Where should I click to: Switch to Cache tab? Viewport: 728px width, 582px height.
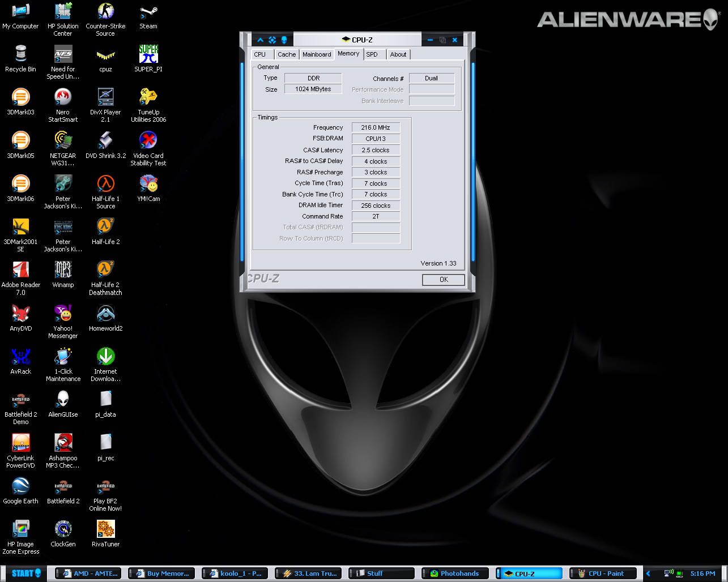pos(287,54)
